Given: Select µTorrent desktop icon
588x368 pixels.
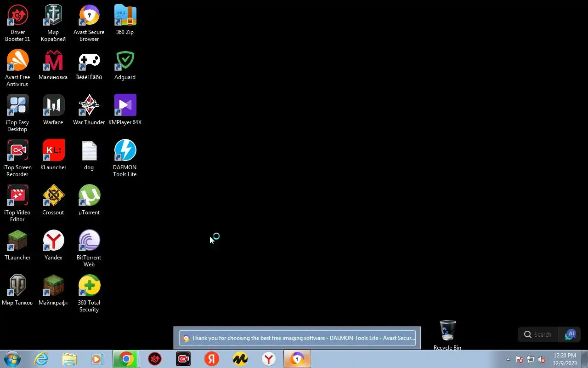Looking at the screenshot, I should pyautogui.click(x=89, y=200).
